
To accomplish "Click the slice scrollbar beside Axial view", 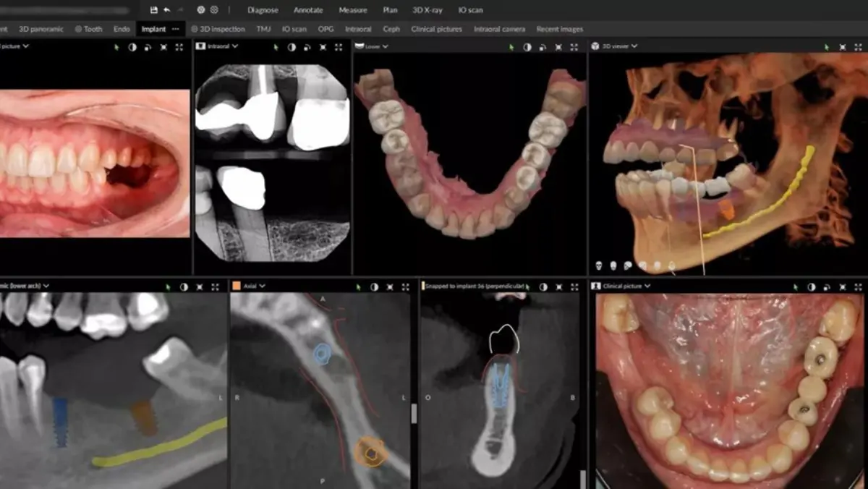I will tap(414, 413).
